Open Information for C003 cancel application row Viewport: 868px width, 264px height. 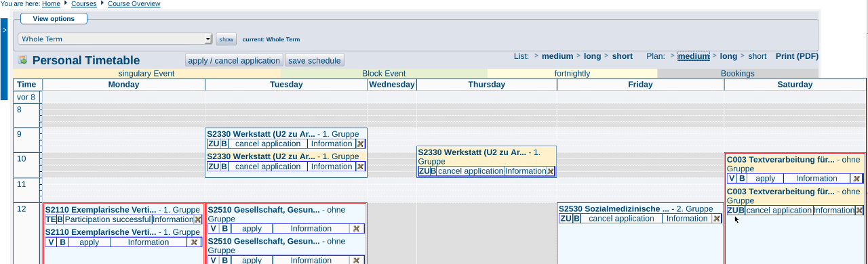click(834, 211)
